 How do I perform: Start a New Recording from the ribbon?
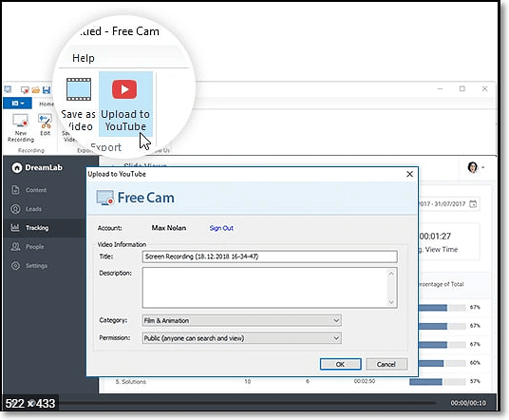click(x=21, y=127)
